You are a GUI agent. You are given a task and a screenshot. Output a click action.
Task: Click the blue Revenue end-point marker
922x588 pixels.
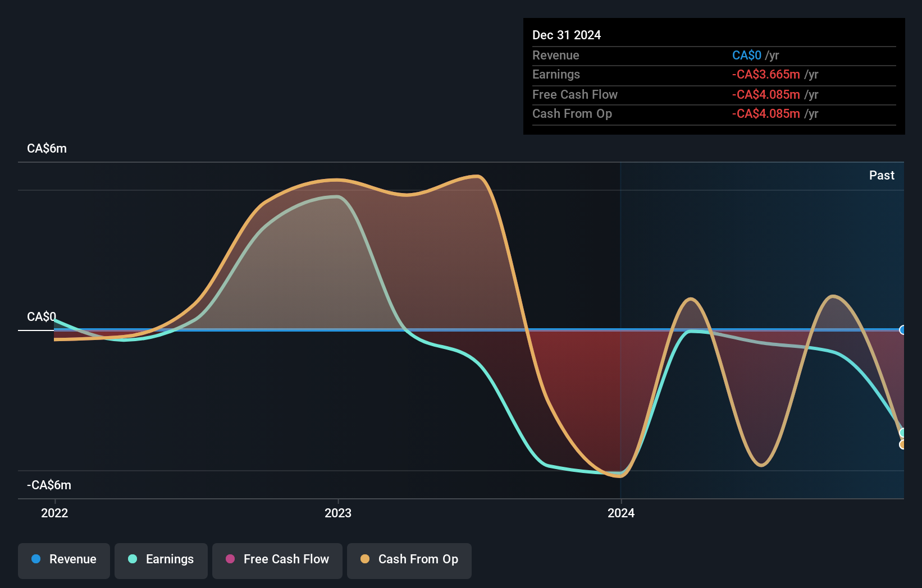tap(902, 330)
